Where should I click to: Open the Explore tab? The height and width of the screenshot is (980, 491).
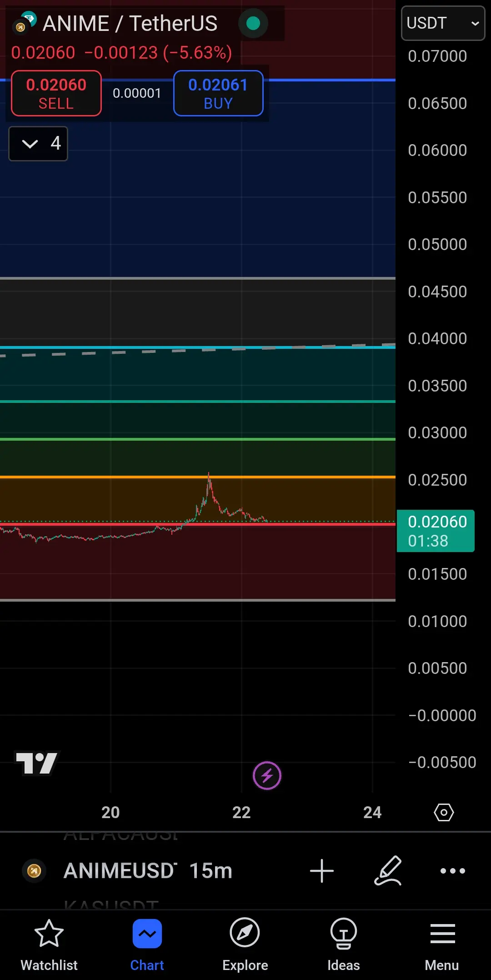(x=245, y=945)
